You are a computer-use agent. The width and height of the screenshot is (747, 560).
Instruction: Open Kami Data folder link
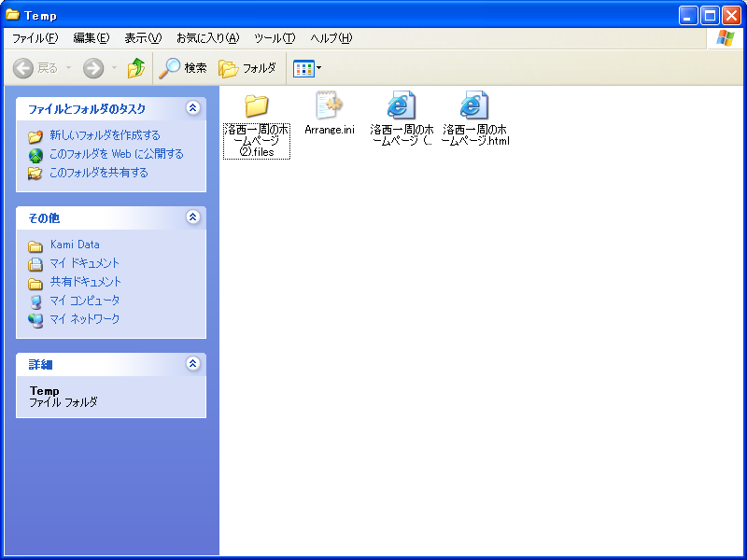click(75, 245)
